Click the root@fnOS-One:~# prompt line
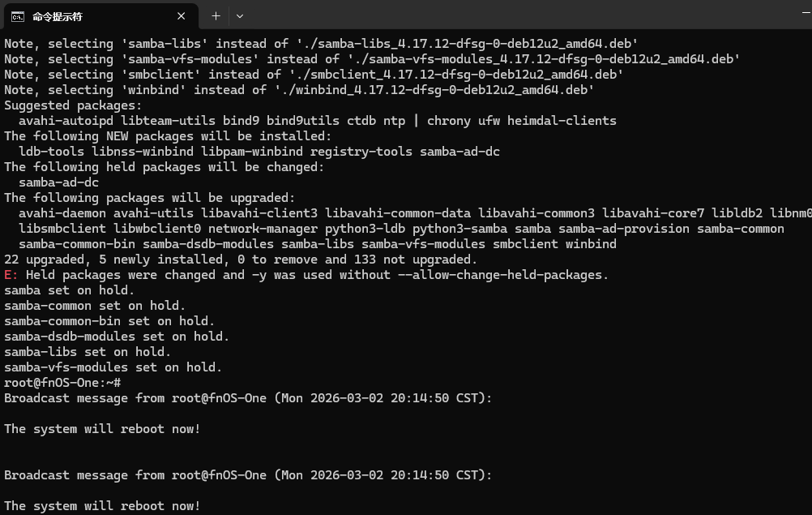Screen dimensions: 812x515 [62, 383]
